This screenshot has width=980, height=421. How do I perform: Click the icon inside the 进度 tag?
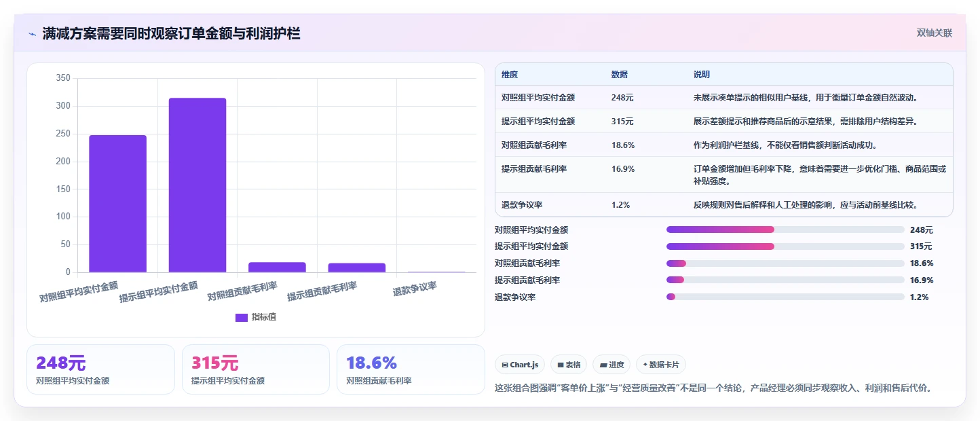603,365
